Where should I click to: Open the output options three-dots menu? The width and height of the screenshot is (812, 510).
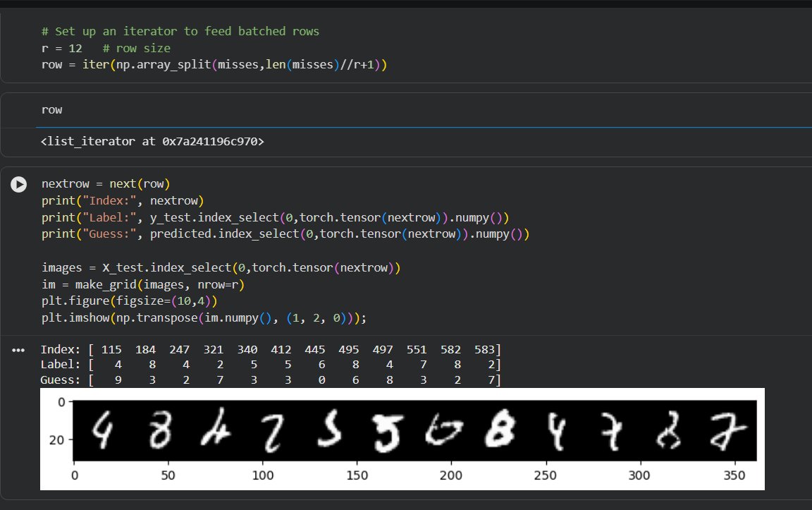(x=18, y=351)
